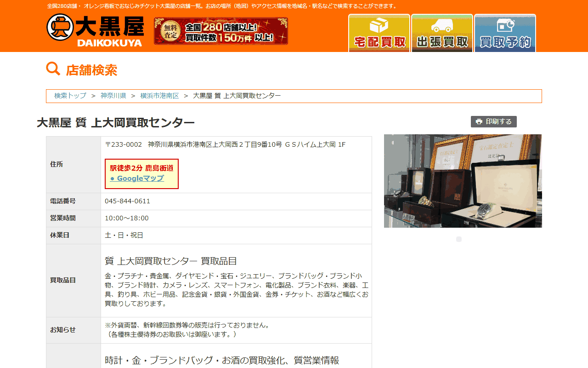Image resolution: width=588 pixels, height=368 pixels.
Task: Click the 営業時間 row label
Action: pyautogui.click(x=63, y=218)
